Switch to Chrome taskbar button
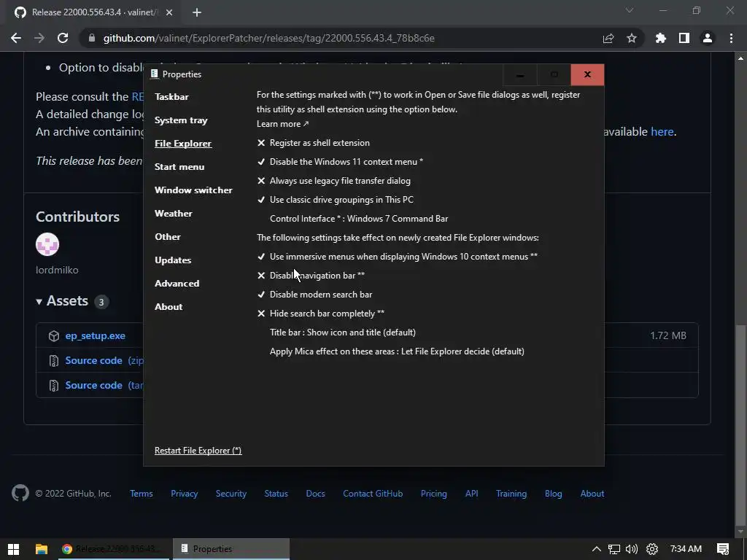The image size is (747, 560). (113, 549)
